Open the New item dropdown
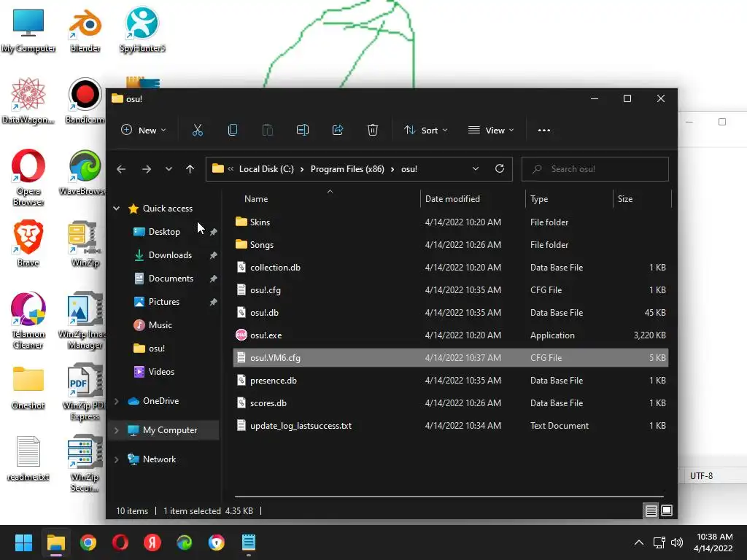The image size is (747, 560). click(x=144, y=130)
